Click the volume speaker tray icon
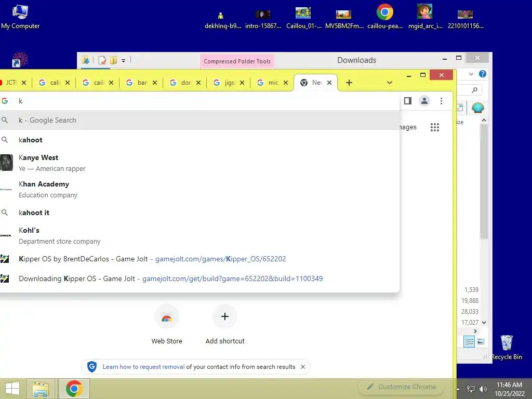This screenshot has width=532, height=399. (x=483, y=389)
